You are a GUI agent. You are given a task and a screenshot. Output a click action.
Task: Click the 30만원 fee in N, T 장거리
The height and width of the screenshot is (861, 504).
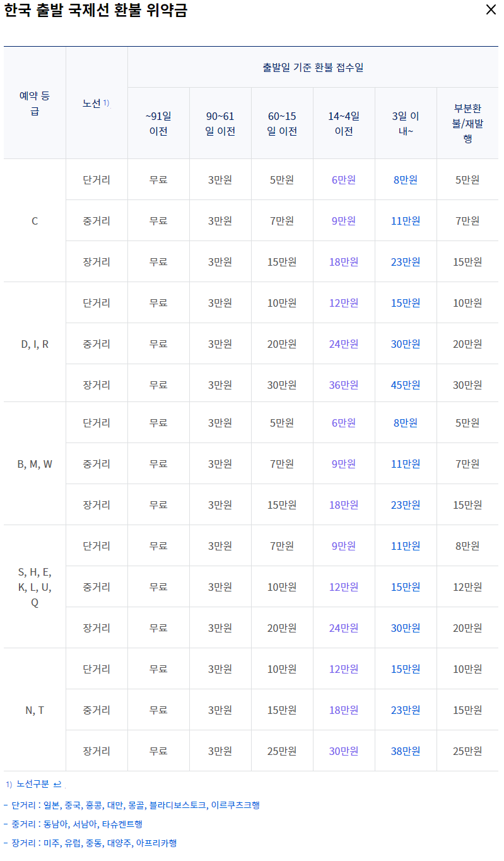point(343,751)
